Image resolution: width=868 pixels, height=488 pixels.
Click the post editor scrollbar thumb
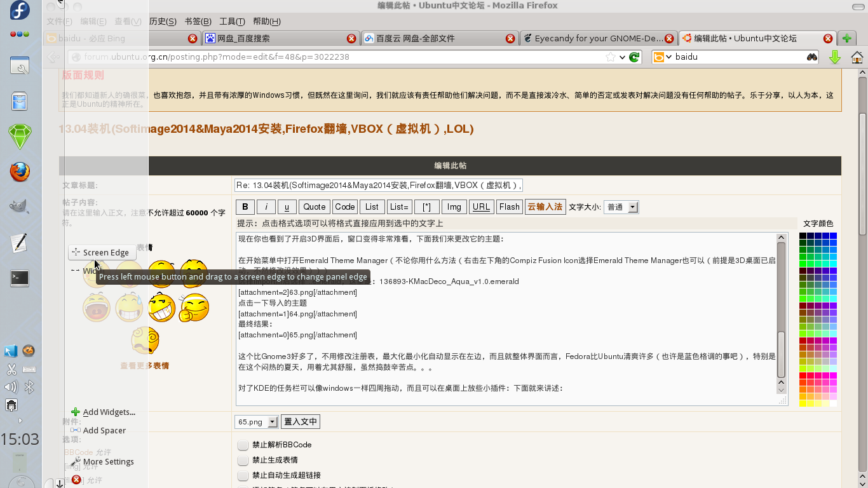pos(782,353)
